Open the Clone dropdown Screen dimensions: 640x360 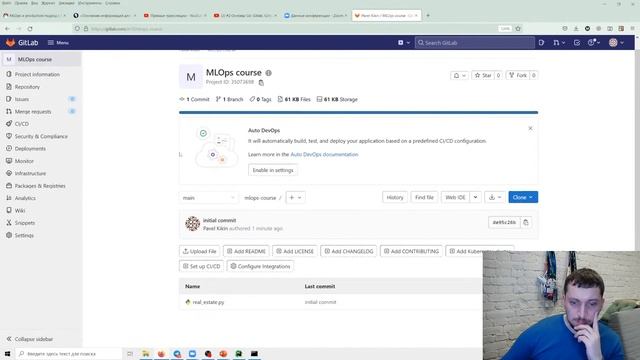[x=523, y=197]
